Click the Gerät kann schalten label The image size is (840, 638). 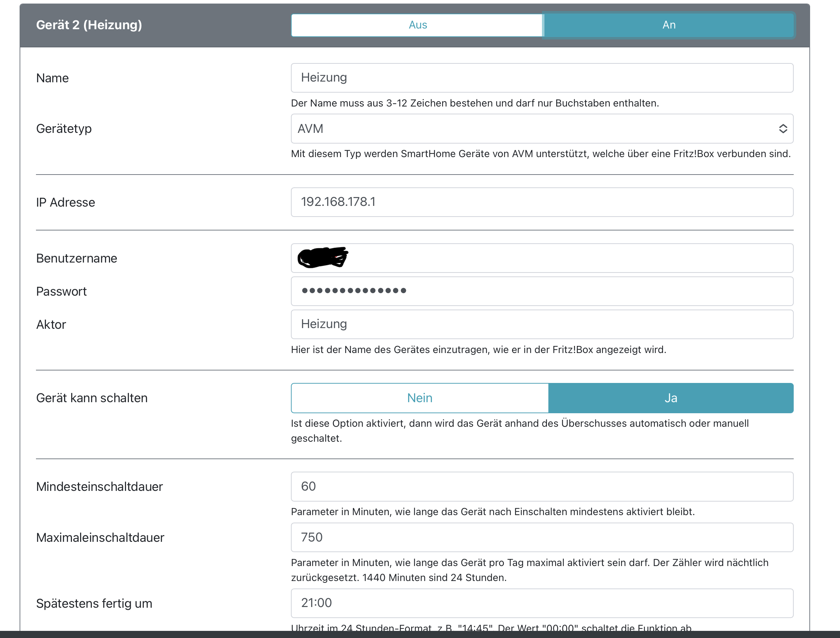click(x=92, y=398)
